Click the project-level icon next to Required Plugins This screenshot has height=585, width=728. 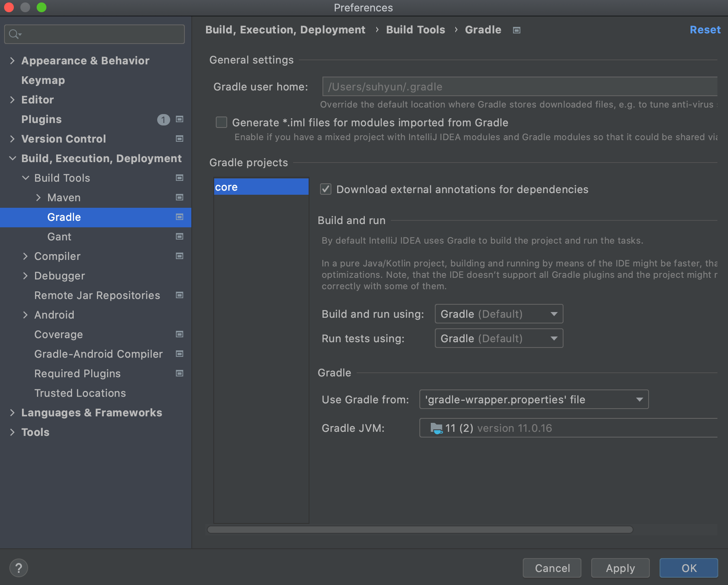coord(180,374)
